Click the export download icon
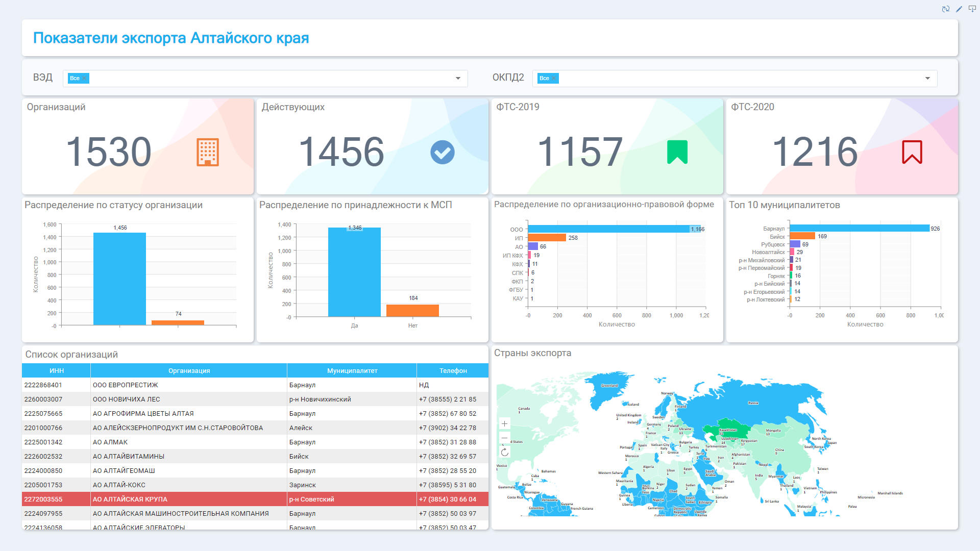The width and height of the screenshot is (980, 551). pos(972,9)
